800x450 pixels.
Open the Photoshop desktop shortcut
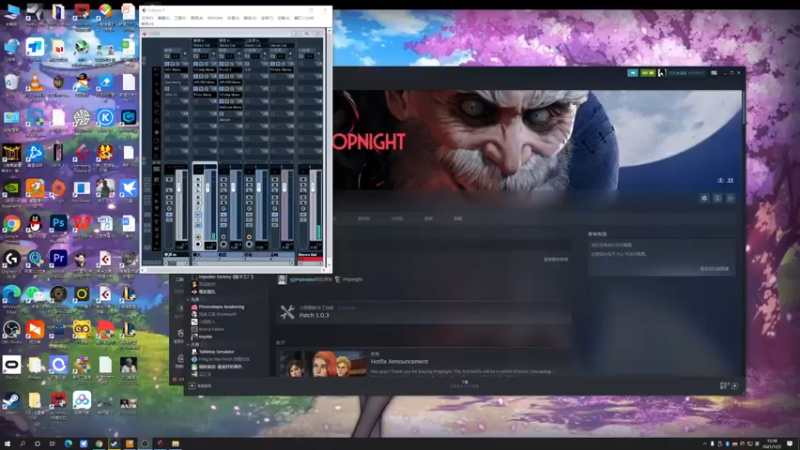(x=58, y=223)
